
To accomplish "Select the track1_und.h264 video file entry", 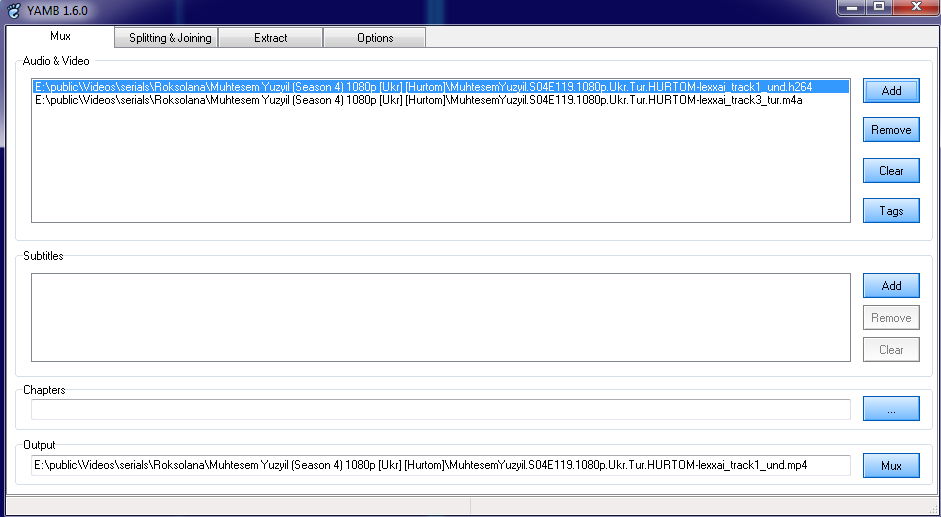I will point(423,87).
